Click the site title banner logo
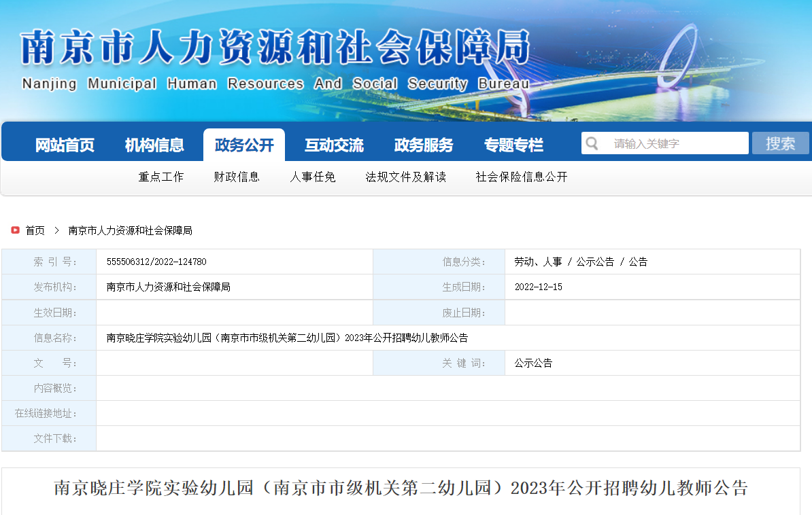 tap(275, 60)
